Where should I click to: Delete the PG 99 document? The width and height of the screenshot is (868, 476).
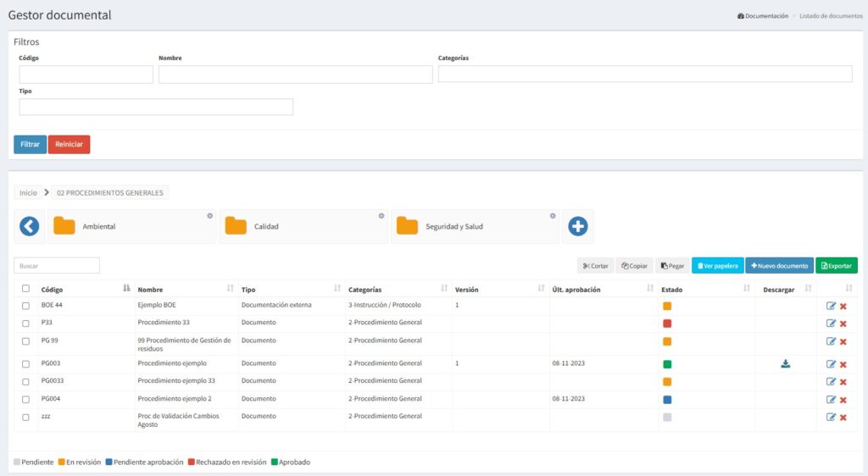(x=843, y=341)
